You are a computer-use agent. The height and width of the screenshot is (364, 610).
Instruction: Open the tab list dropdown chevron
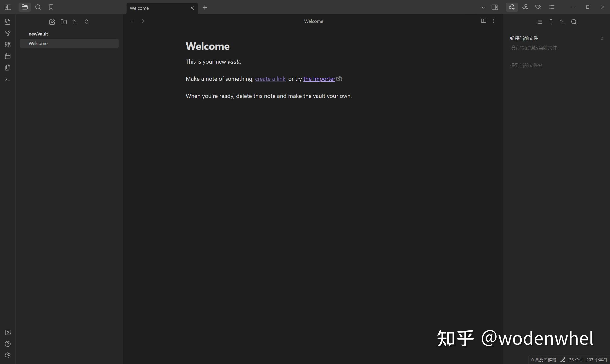[x=483, y=7]
